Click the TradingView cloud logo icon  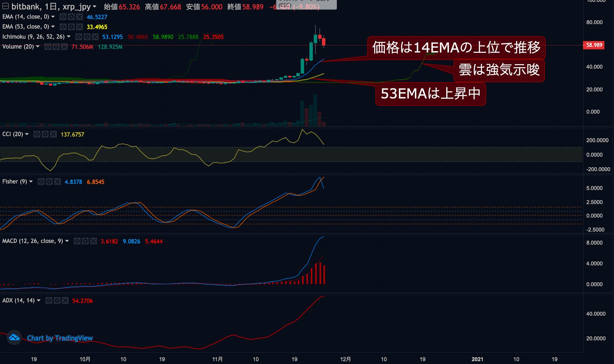tap(14, 338)
